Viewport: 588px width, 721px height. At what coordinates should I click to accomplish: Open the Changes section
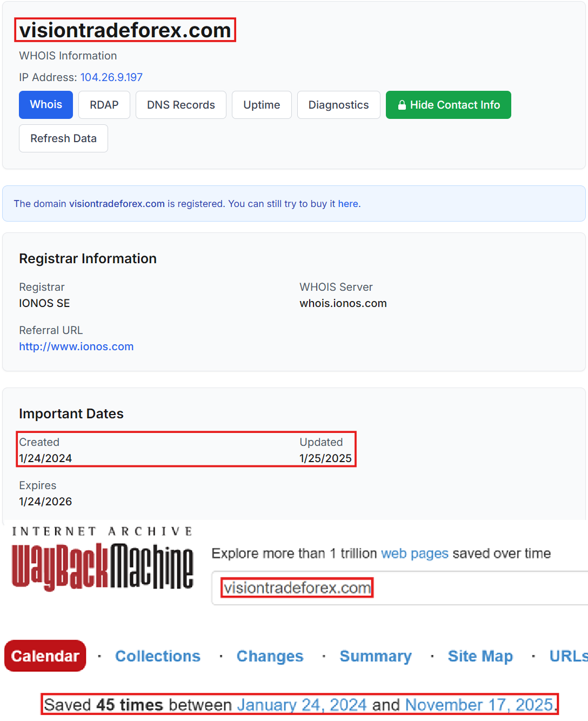[270, 656]
